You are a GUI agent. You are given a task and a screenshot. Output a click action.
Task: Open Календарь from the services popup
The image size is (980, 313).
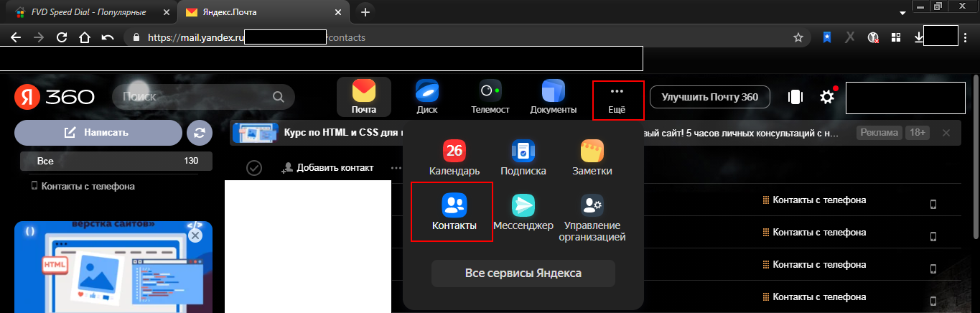[x=454, y=158]
